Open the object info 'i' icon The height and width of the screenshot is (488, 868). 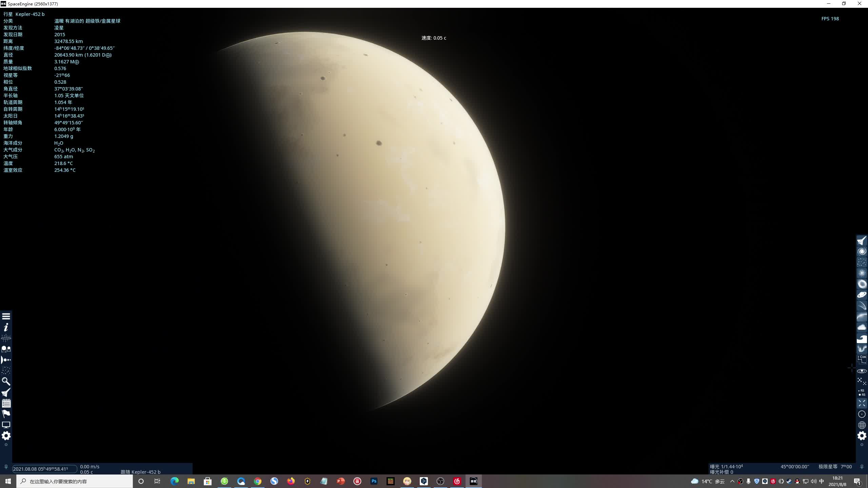6,327
